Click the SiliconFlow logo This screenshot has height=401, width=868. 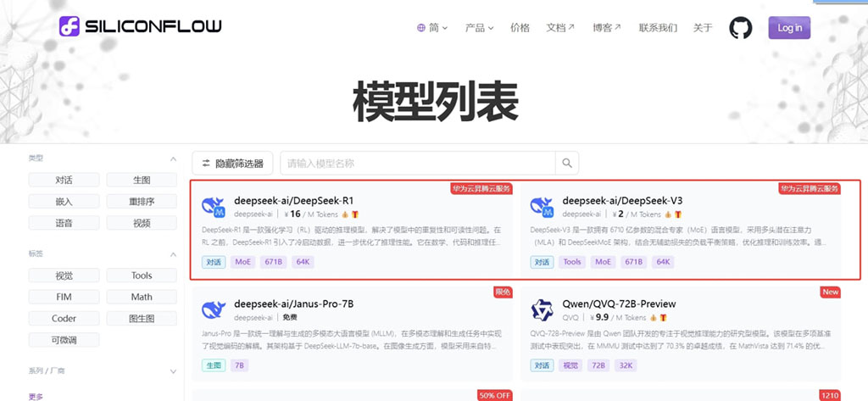pos(140,26)
